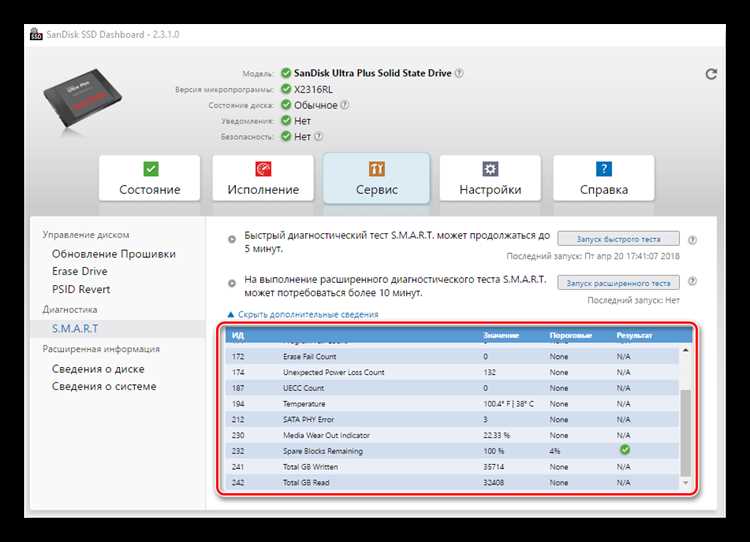
Task: Click help icon beside extended test button
Action: click(x=692, y=281)
